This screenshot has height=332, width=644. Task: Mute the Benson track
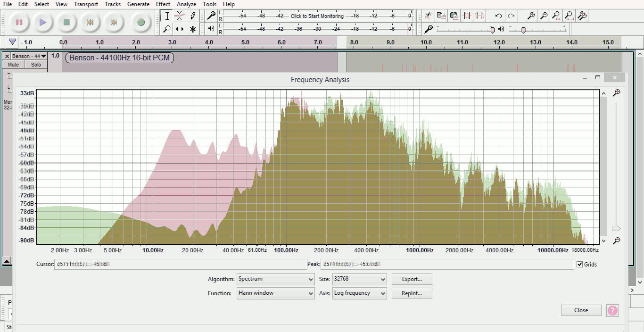click(13, 65)
